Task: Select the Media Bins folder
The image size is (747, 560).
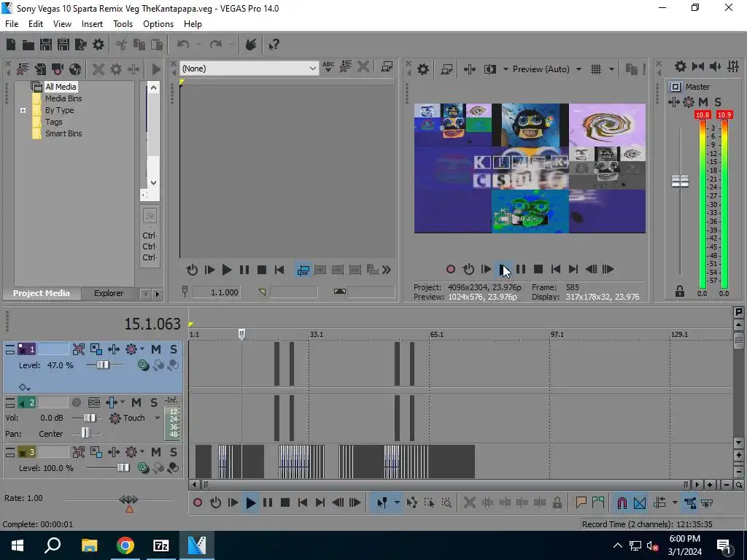Action: [63, 98]
